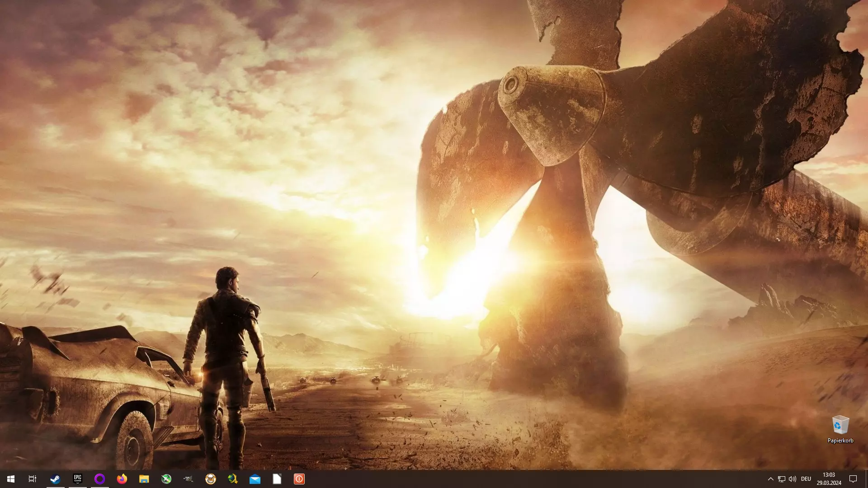The height and width of the screenshot is (488, 868).
Task: Open Task View on the taskbar
Action: click(33, 479)
